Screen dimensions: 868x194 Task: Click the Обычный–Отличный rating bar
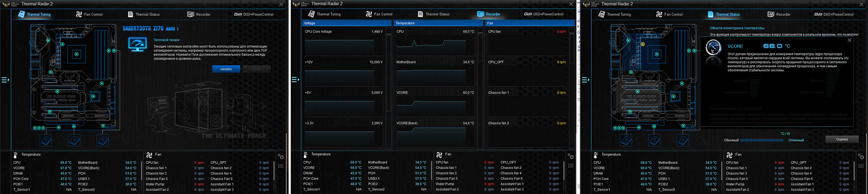[761, 140]
